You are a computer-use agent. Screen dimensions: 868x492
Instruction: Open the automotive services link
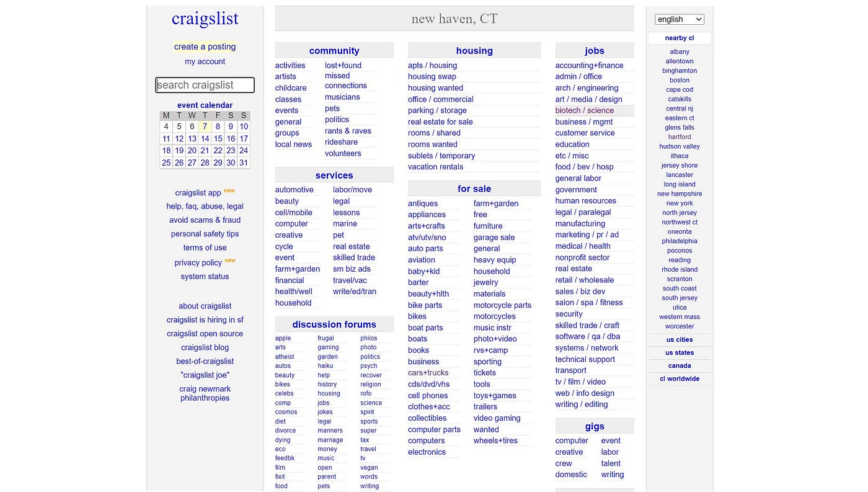(x=294, y=190)
